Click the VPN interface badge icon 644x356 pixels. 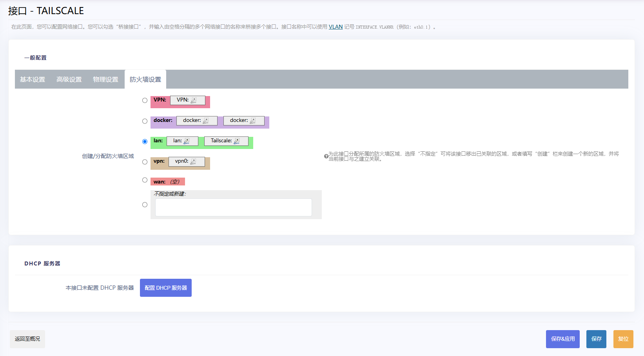point(194,100)
